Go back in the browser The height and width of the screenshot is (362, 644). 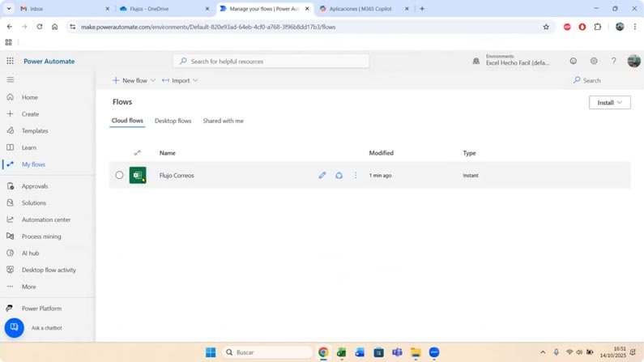click(x=10, y=27)
